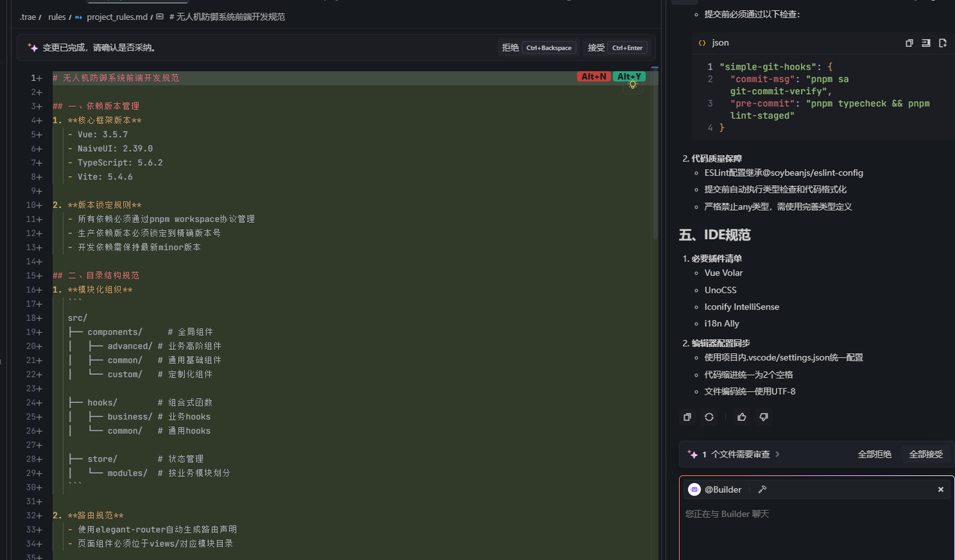
Task: Copy the json code block
Action: (x=909, y=42)
